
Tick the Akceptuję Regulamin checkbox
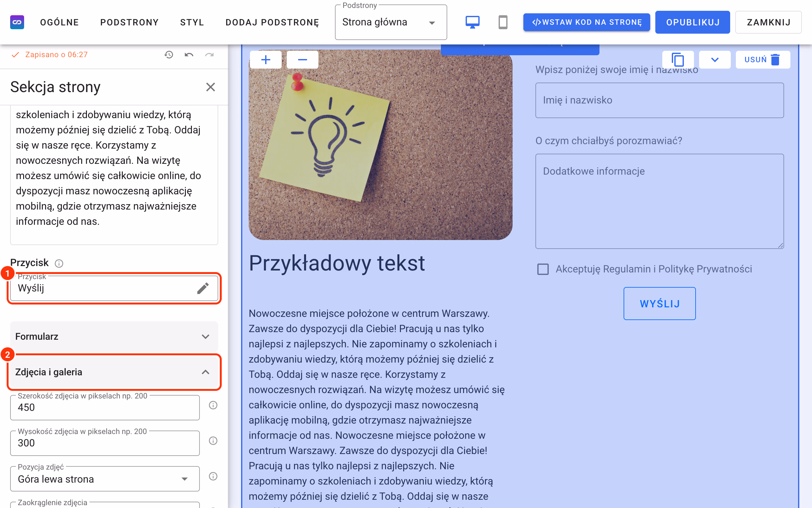[x=543, y=269]
